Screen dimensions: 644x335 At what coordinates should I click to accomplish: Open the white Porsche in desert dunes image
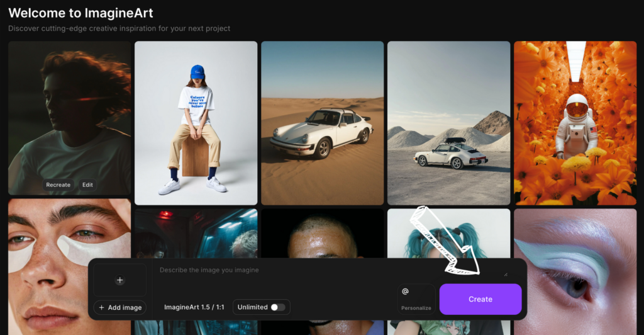323,123
